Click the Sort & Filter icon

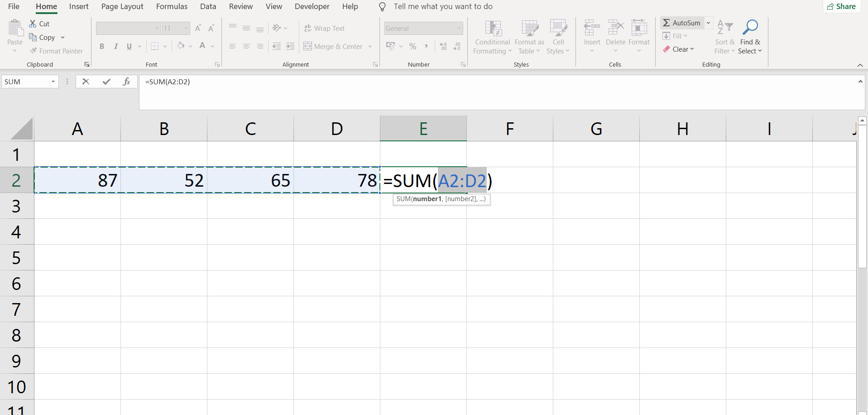pyautogui.click(x=724, y=27)
